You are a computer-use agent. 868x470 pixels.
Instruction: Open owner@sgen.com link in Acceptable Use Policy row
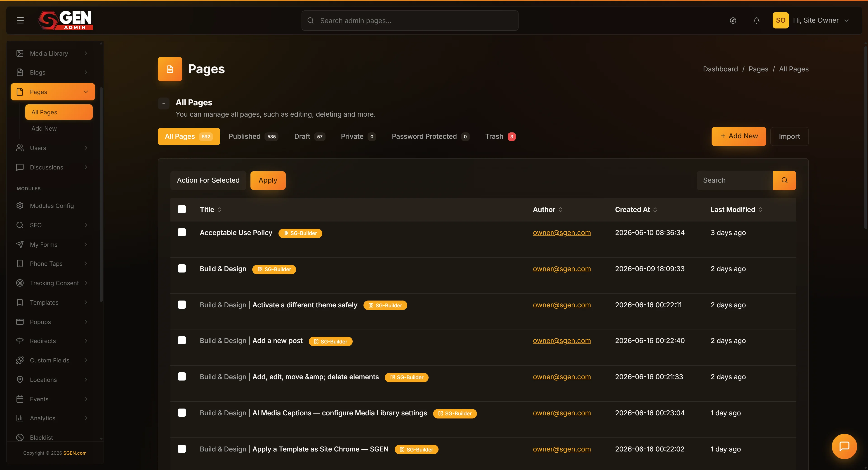click(562, 233)
